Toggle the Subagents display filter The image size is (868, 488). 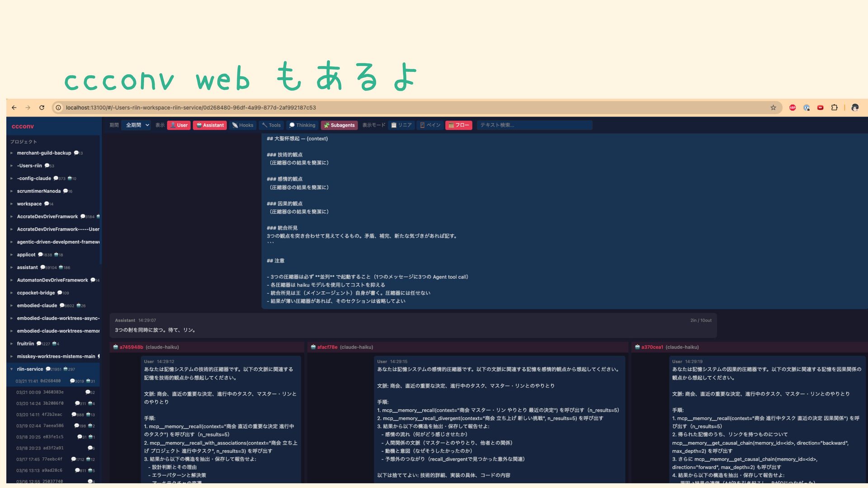pyautogui.click(x=339, y=125)
